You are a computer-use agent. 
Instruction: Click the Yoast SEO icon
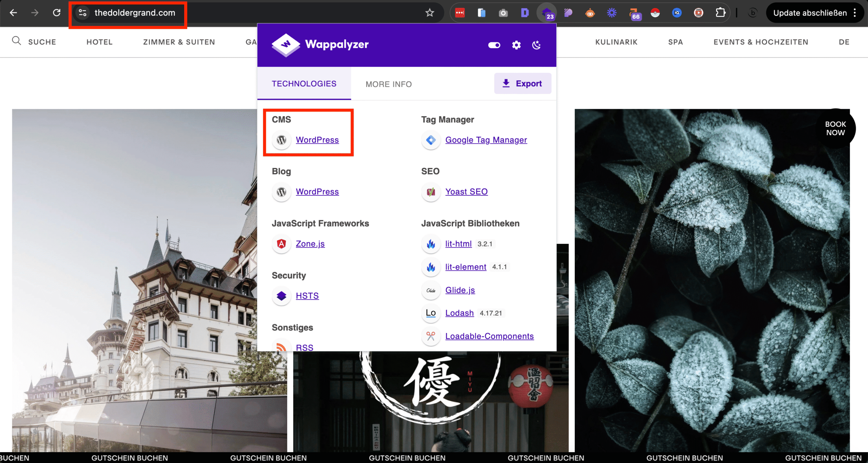pos(431,192)
